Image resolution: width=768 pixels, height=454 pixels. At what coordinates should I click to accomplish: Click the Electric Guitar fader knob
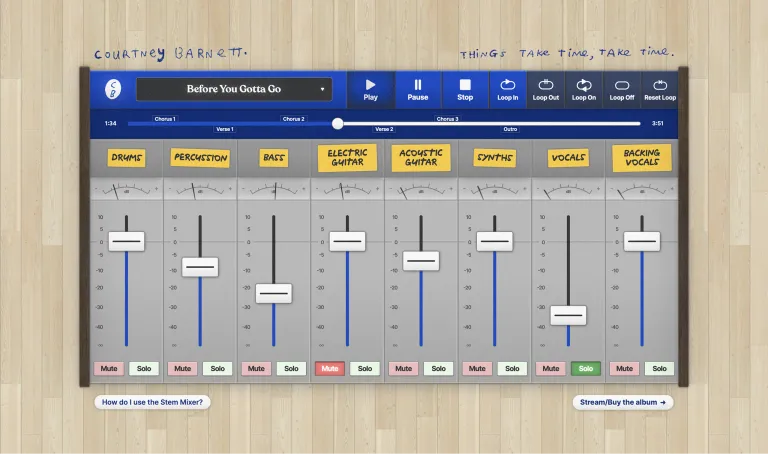(347, 241)
